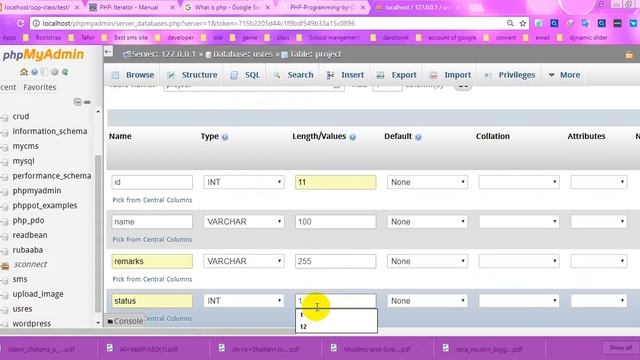Open the Default dropdown for the status column

click(427, 301)
